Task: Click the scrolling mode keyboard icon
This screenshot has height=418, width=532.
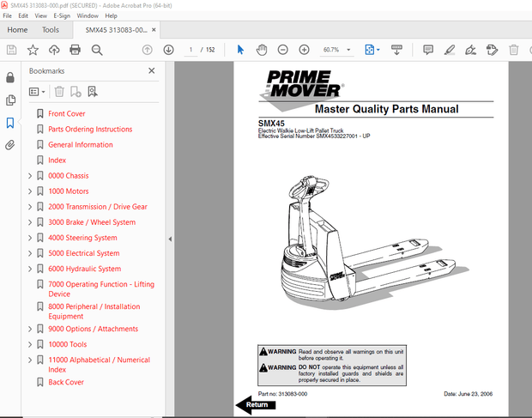Action: pyautogui.click(x=396, y=50)
